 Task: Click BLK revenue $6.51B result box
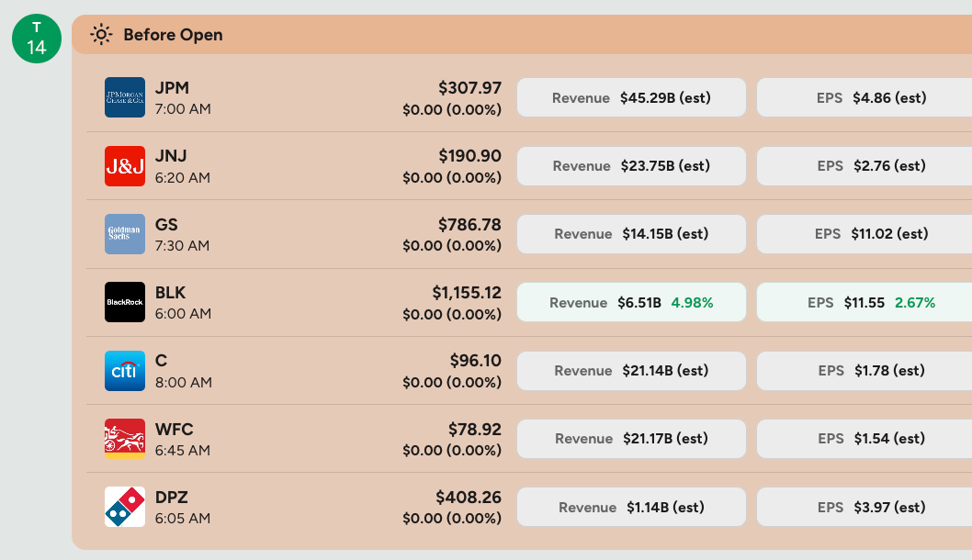pyautogui.click(x=632, y=302)
